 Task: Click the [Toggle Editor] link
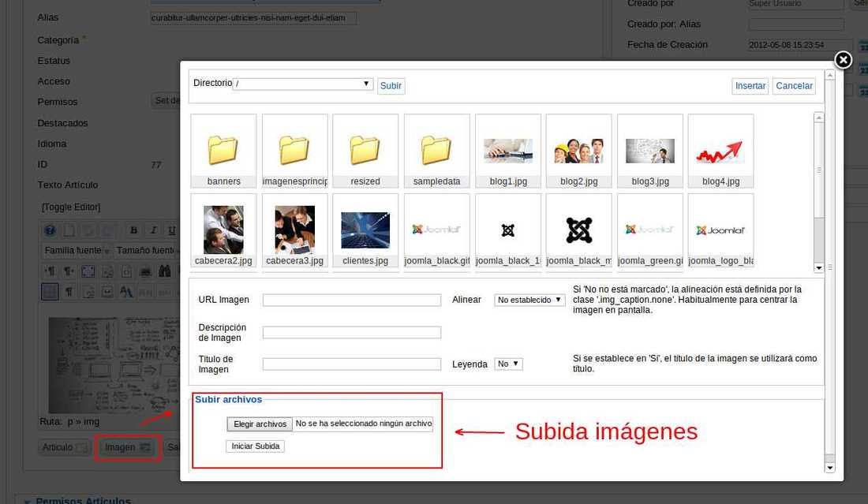(x=71, y=207)
